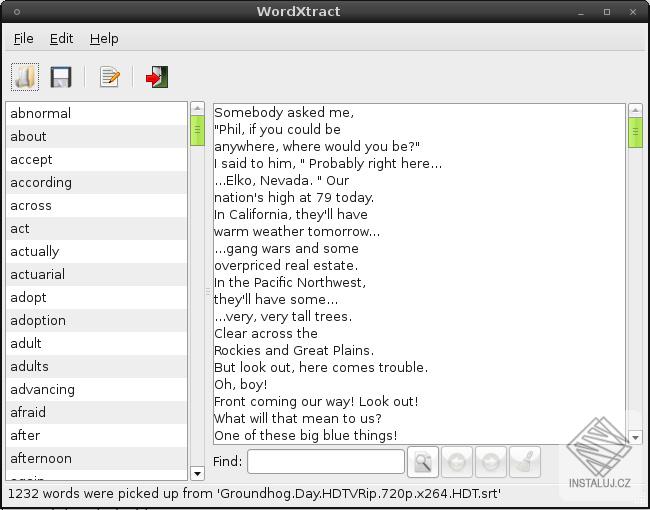Select the word 'about' in the list

click(97, 136)
